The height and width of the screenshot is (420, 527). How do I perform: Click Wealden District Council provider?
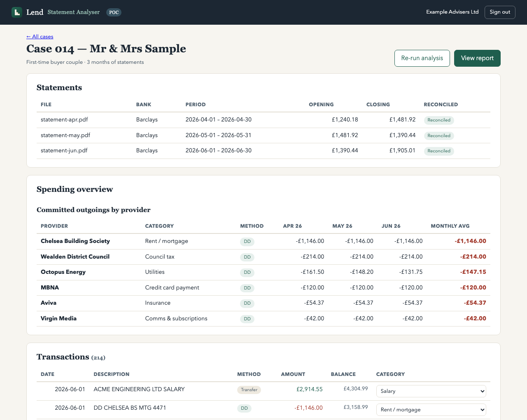75,257
